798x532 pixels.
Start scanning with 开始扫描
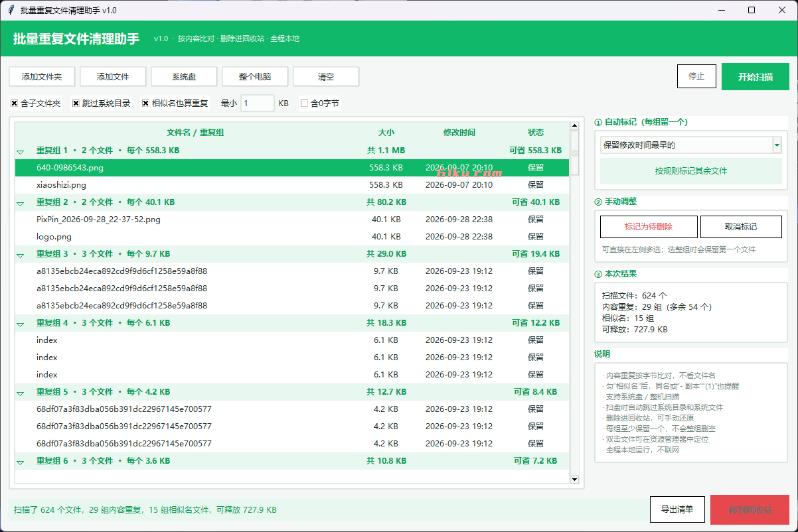[x=756, y=76]
